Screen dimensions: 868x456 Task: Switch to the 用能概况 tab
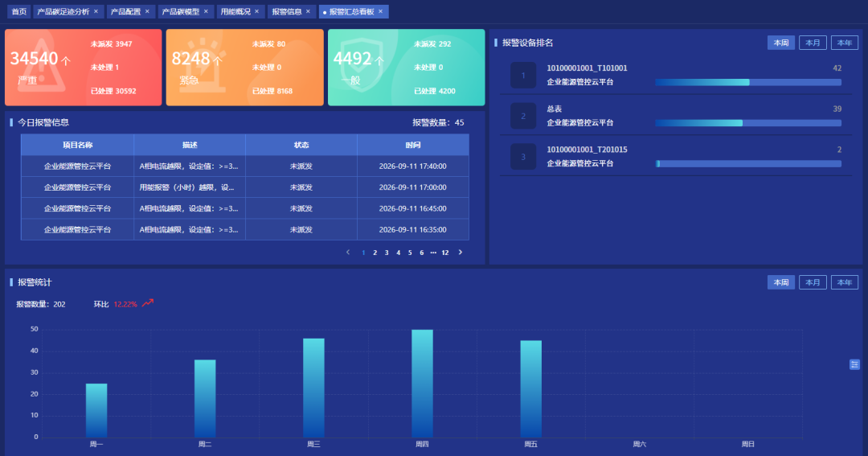(x=235, y=11)
